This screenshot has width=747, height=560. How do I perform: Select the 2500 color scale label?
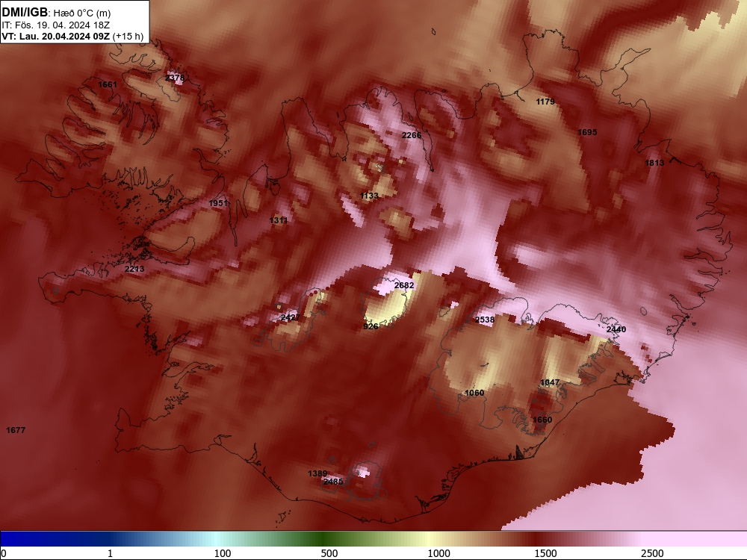pos(652,553)
